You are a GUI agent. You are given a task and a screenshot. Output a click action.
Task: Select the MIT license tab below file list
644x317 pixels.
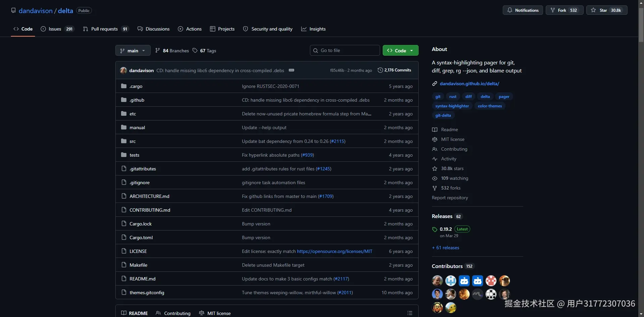coord(215,313)
